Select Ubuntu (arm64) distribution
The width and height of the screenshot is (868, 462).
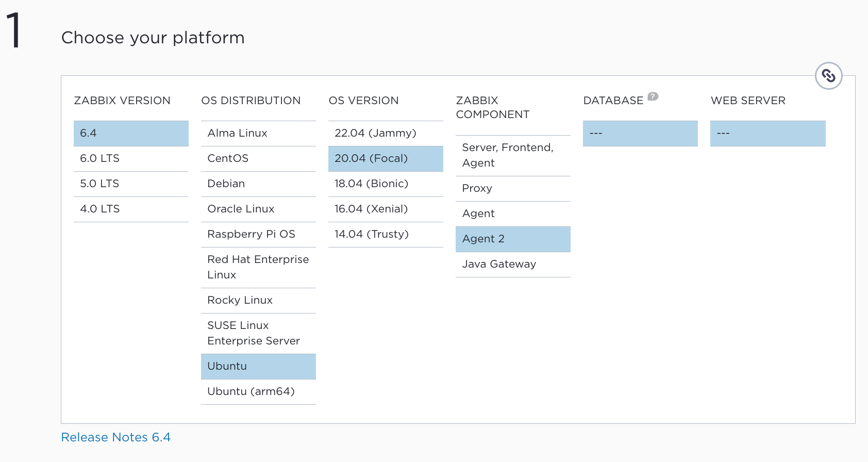[x=258, y=391]
